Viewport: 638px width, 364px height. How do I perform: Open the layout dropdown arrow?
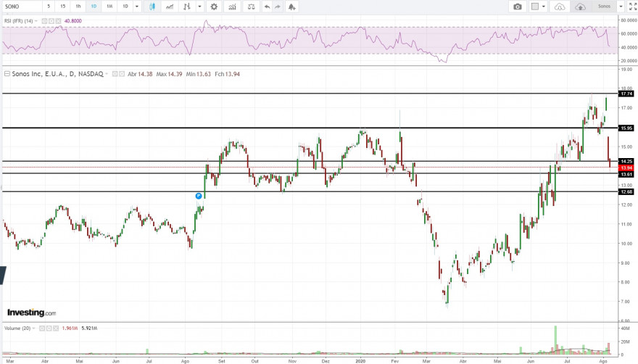click(x=544, y=7)
